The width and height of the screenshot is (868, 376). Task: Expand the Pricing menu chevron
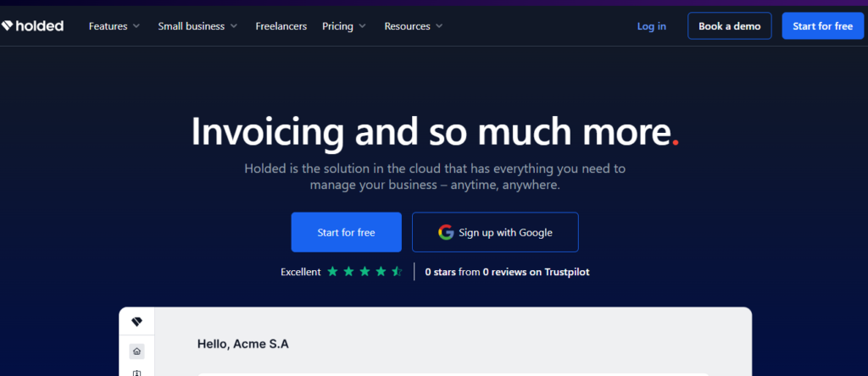[362, 26]
